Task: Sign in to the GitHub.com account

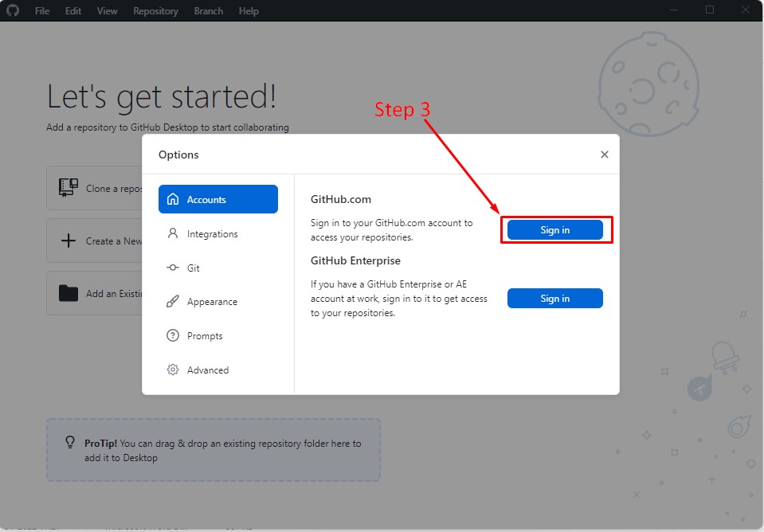Action: point(555,230)
